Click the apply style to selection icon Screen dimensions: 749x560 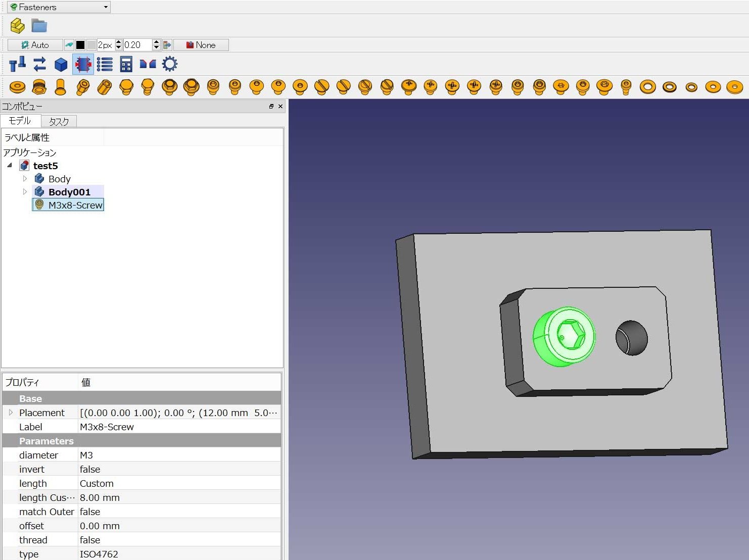point(167,45)
